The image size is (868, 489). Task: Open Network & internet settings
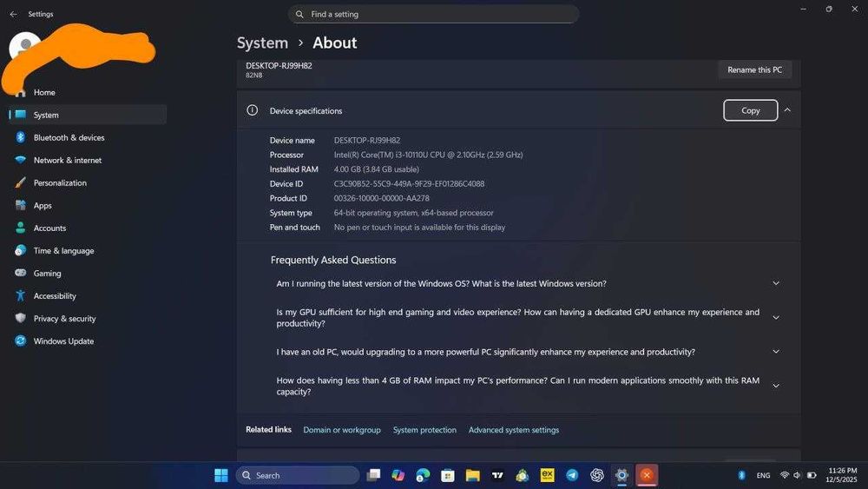[88, 160]
